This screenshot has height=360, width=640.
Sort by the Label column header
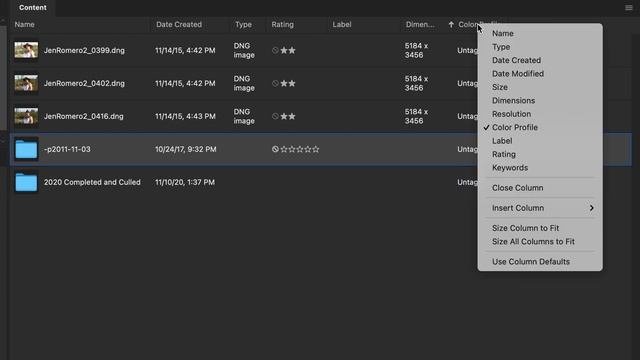coord(342,24)
